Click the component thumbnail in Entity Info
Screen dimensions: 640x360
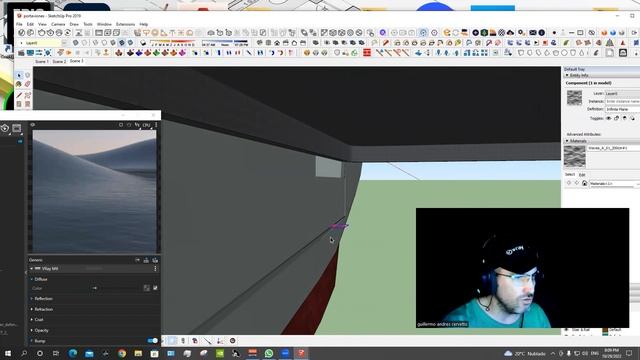(574, 98)
